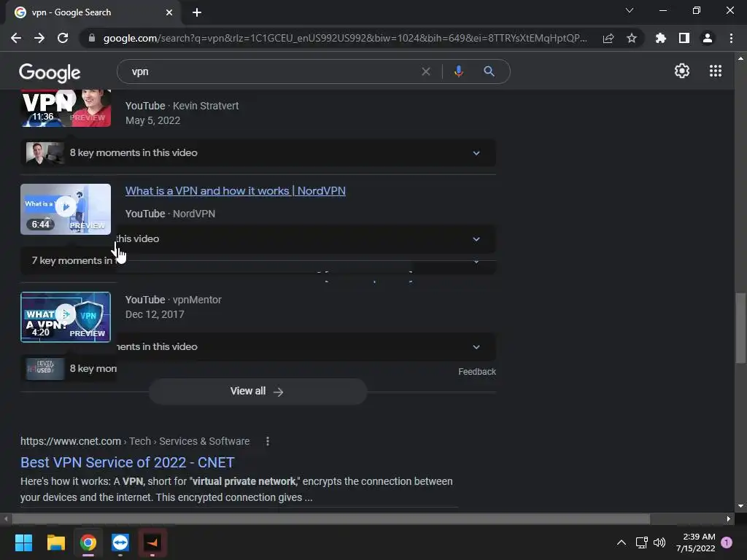Viewport: 747px width, 560px height.
Task: Expand key moments for vpnMentor video
Action: (476, 347)
